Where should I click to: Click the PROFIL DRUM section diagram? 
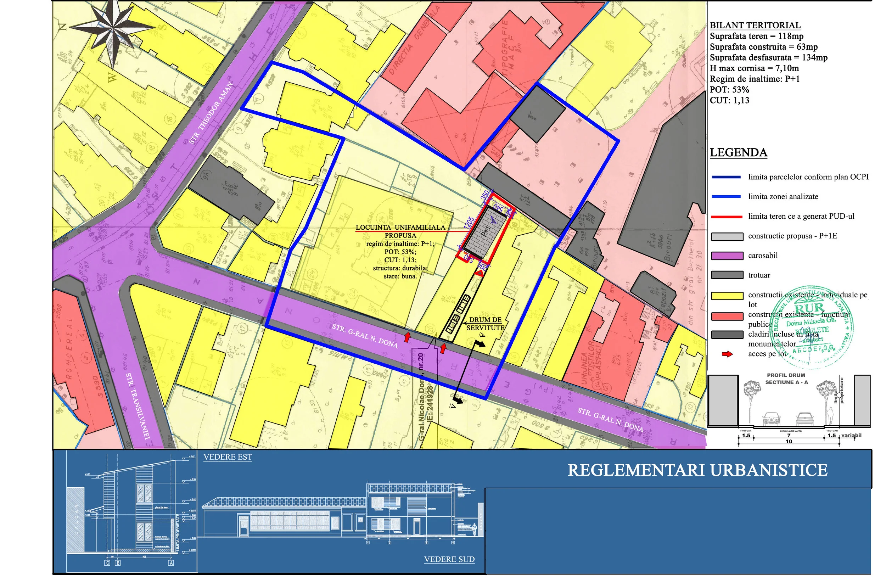pyautogui.click(x=789, y=409)
